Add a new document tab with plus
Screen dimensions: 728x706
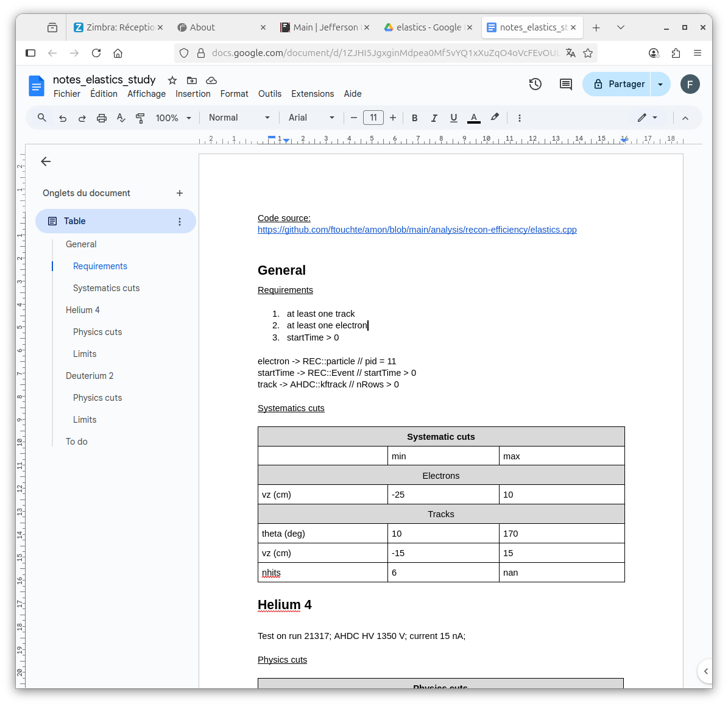[180, 193]
